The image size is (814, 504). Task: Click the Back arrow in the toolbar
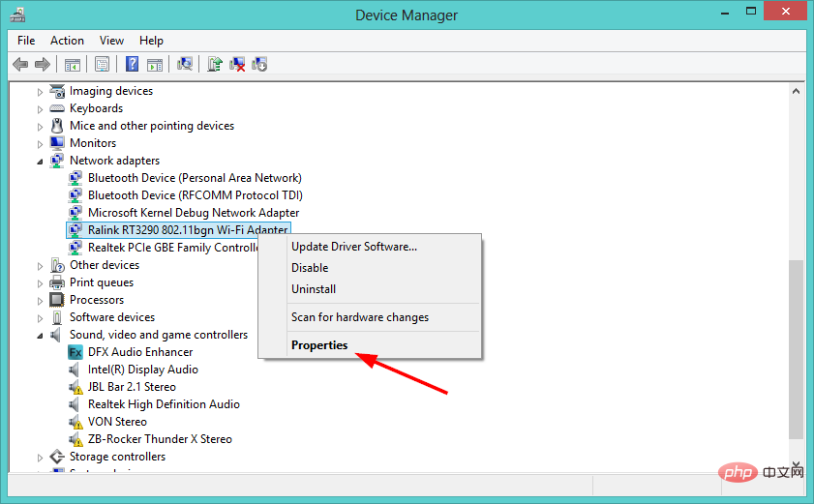click(x=20, y=65)
